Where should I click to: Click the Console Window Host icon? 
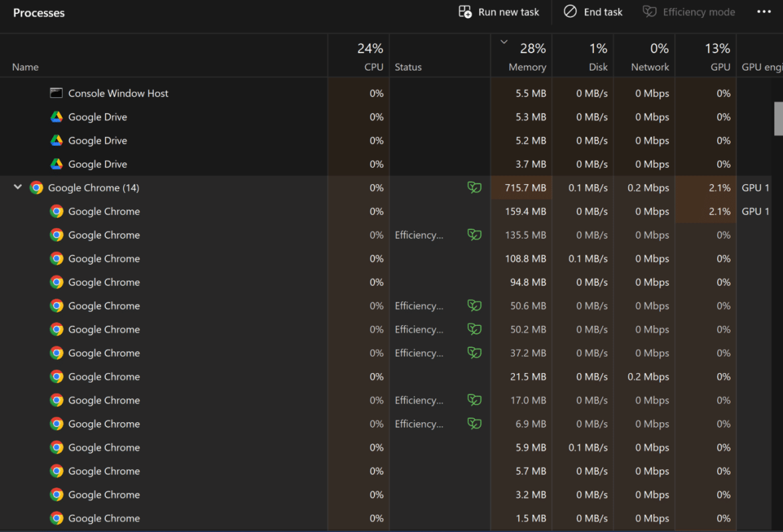pyautogui.click(x=57, y=93)
